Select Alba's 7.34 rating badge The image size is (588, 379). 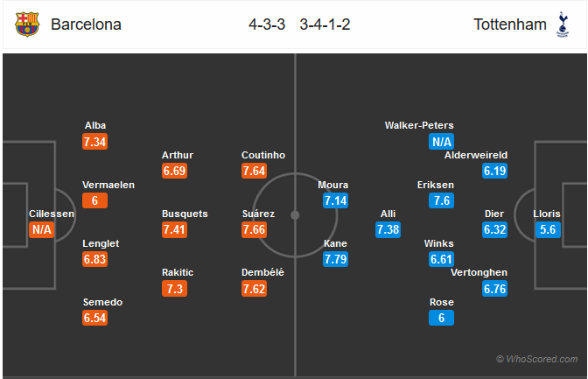pyautogui.click(x=94, y=142)
